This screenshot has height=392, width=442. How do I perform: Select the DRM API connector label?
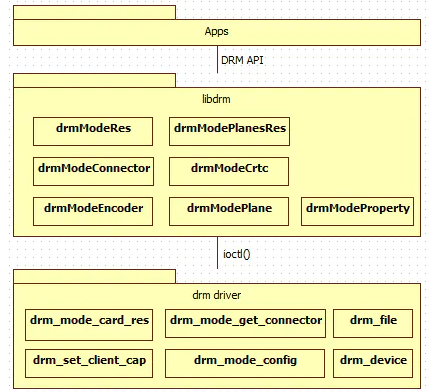242,60
